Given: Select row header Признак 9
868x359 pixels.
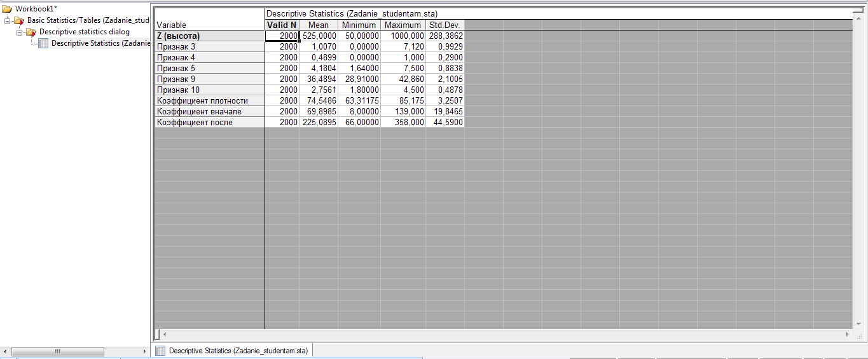Looking at the screenshot, I should [x=210, y=79].
